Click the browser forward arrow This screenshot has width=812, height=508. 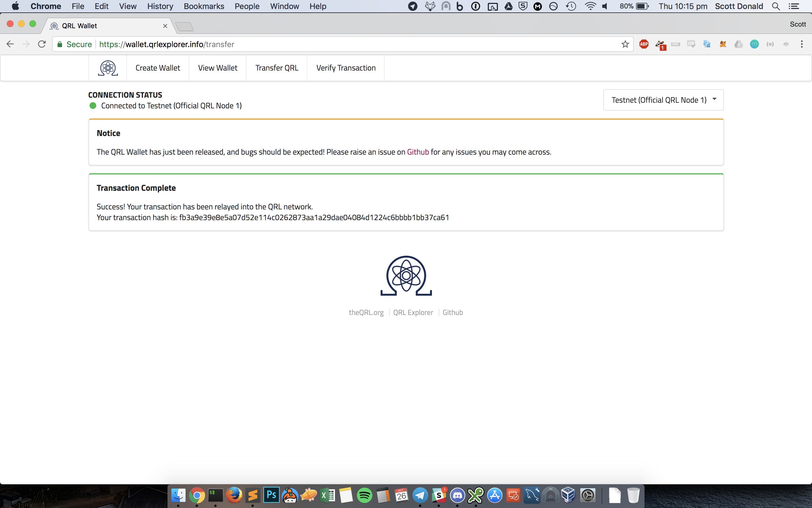pyautogui.click(x=26, y=44)
